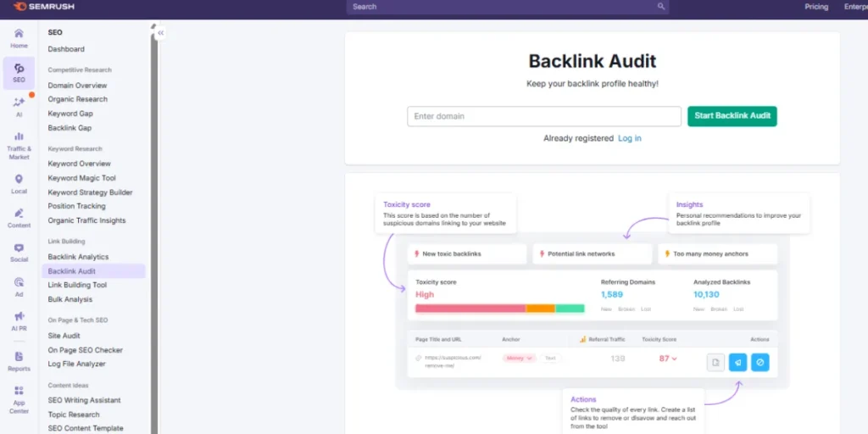Click the Backlink Audit page heading
Viewport: 868px width, 434px height.
coord(593,61)
